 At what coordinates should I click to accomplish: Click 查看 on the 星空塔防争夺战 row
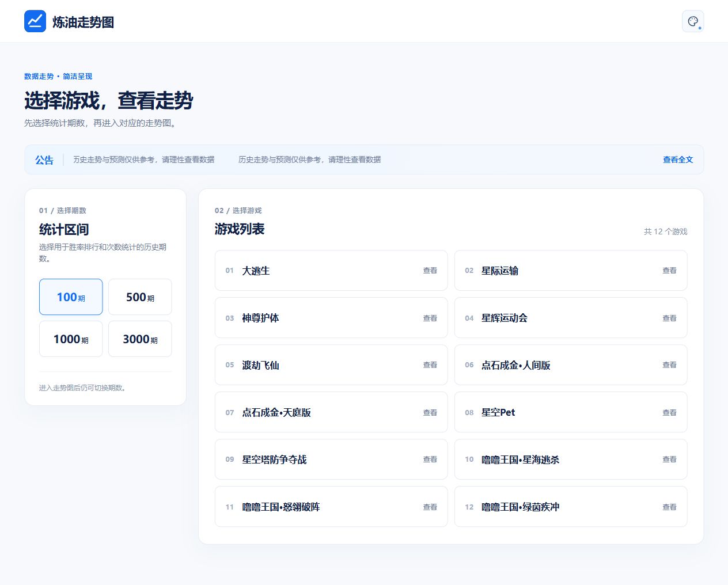(x=430, y=459)
